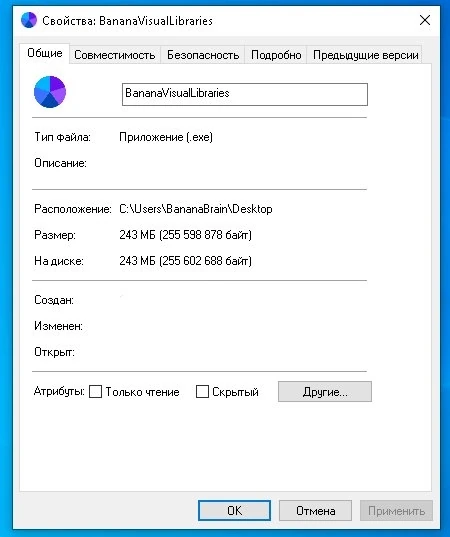Viewport: 450px width, 537px height.
Task: Enable the Только чтение checkbox
Action: pyautogui.click(x=95, y=391)
